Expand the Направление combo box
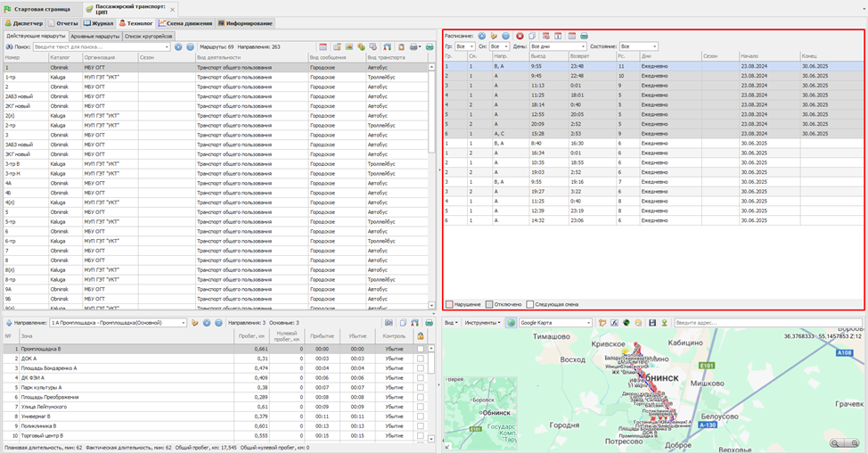The height and width of the screenshot is (454, 868). [x=184, y=323]
